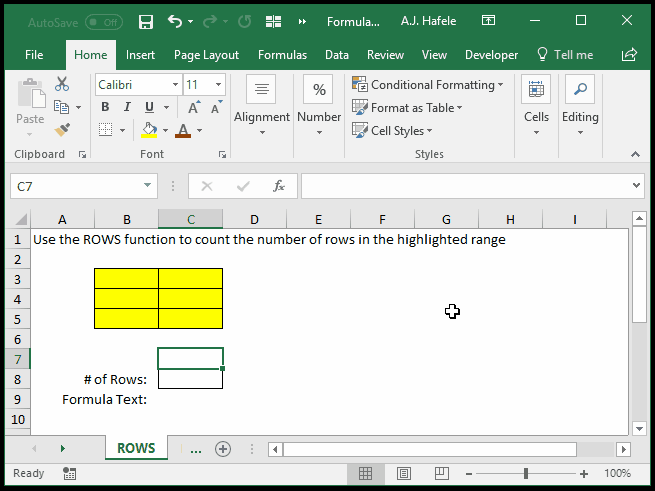Image resolution: width=655 pixels, height=491 pixels.
Task: Add a new sheet with plus icon
Action: tap(223, 449)
